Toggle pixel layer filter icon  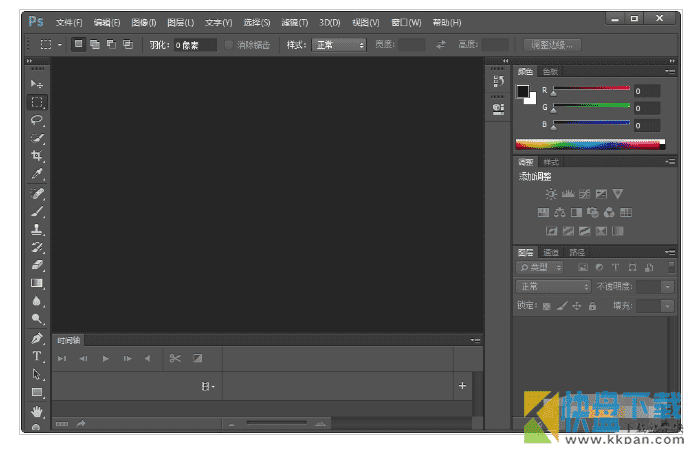pos(583,267)
